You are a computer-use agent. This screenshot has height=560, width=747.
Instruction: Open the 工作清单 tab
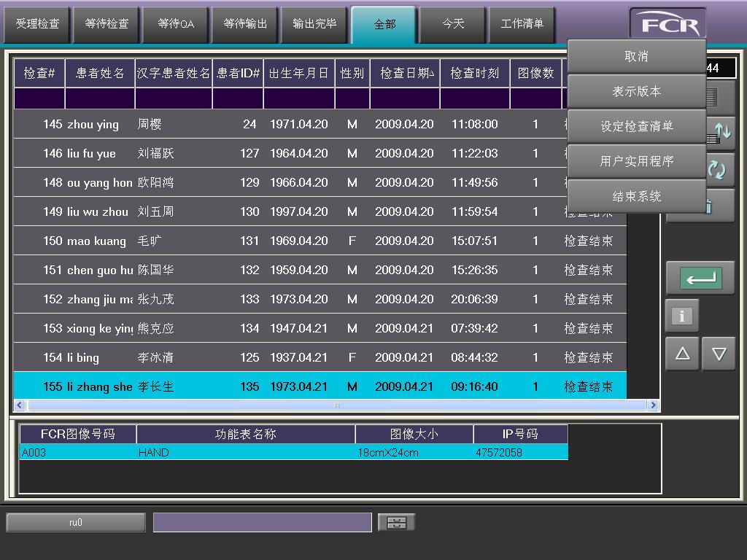pos(522,24)
